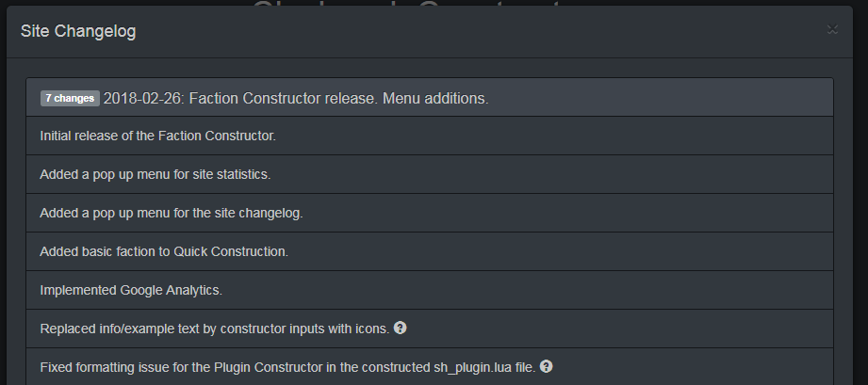Viewport: 868px width, 385px height.
Task: Click the "Implemented Google Analytics" entry
Action: point(131,290)
